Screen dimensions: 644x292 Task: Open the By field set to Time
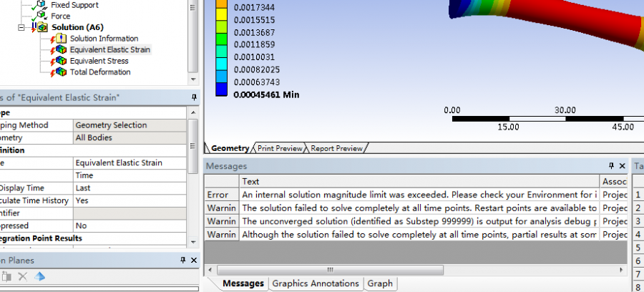pyautogui.click(x=130, y=175)
